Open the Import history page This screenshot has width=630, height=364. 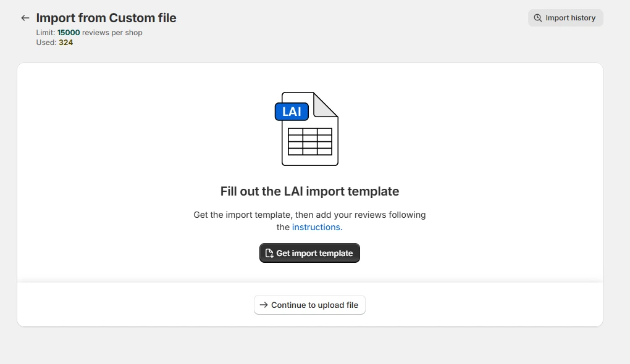pyautogui.click(x=565, y=18)
